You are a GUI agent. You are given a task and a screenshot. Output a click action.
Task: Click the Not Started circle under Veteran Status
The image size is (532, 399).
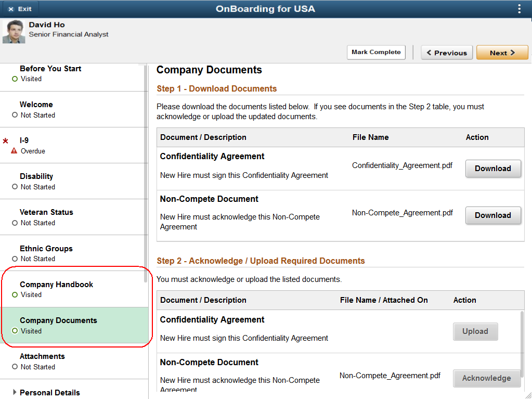15,223
